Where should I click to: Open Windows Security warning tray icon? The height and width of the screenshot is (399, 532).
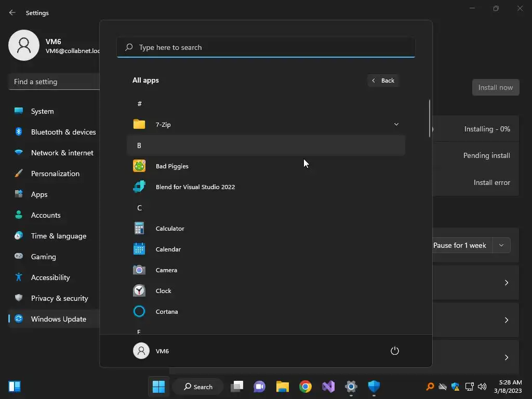coord(455,387)
